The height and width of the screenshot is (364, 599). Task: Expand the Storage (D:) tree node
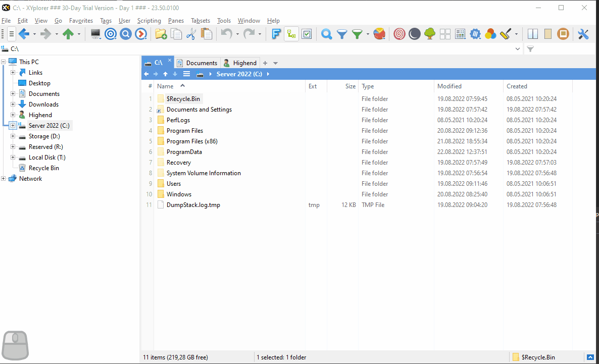point(13,136)
